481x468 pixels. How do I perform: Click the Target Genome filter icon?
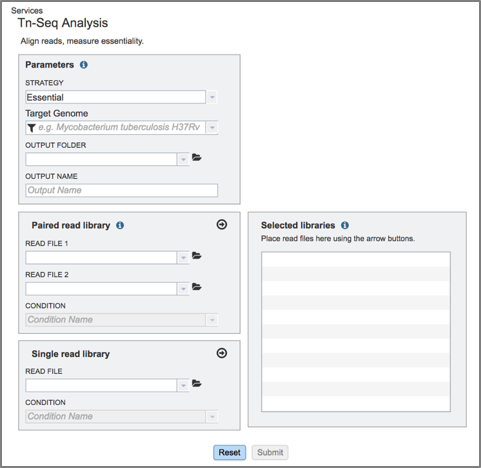point(31,128)
